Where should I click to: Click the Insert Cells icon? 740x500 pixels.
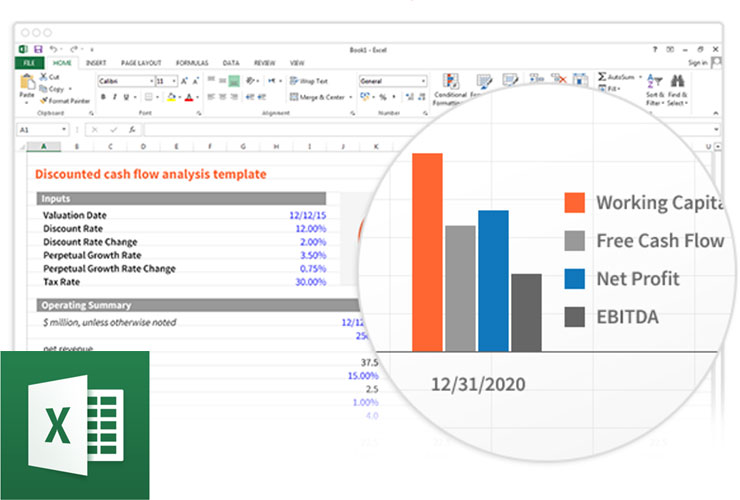point(537,78)
